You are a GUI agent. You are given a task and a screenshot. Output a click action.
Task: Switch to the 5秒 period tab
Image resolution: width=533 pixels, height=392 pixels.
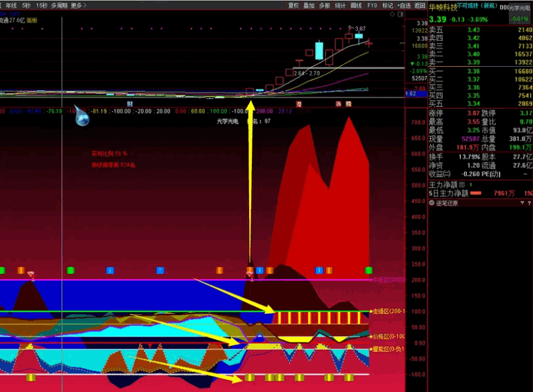click(x=26, y=5)
